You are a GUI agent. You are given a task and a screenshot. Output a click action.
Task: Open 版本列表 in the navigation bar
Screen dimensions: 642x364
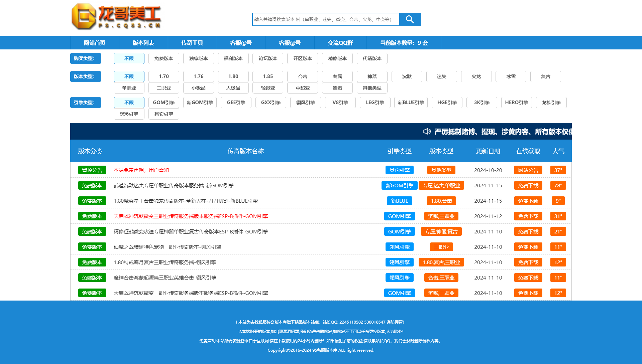[x=143, y=43]
